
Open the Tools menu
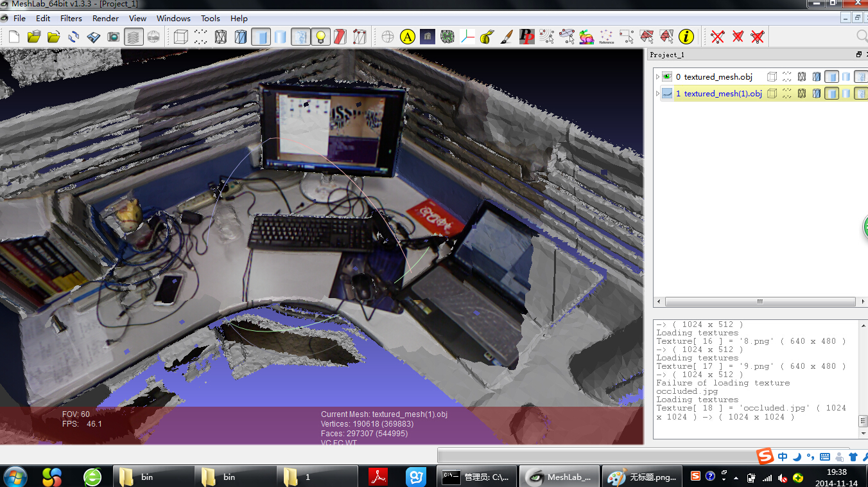coord(211,18)
